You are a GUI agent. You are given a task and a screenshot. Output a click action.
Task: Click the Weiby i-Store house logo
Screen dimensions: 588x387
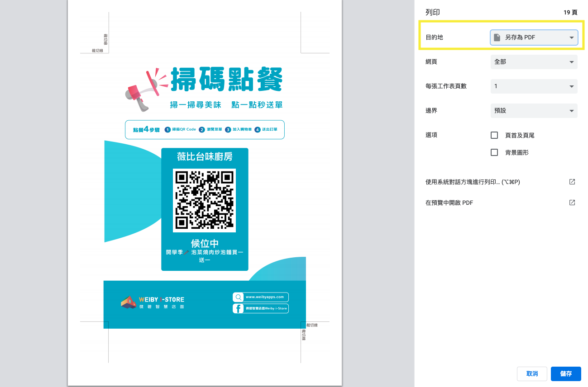coord(129,302)
